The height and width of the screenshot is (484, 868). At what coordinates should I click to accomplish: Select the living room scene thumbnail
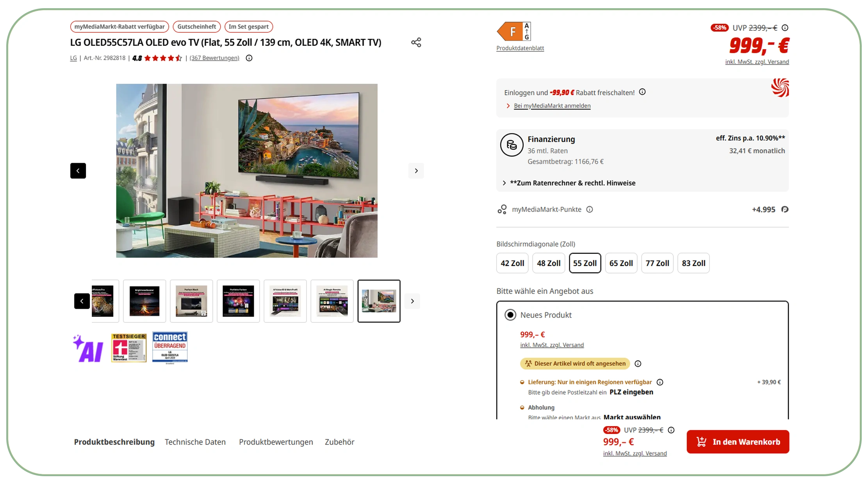[x=379, y=301]
